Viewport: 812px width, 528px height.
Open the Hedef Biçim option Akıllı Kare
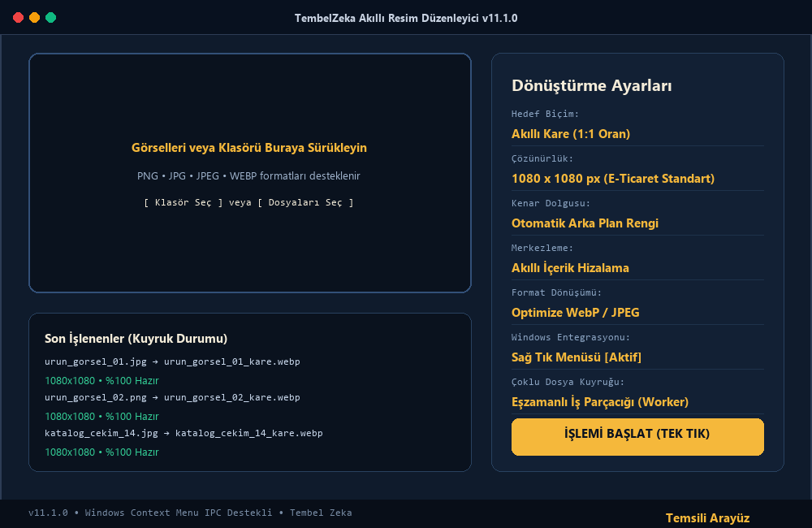(x=571, y=134)
